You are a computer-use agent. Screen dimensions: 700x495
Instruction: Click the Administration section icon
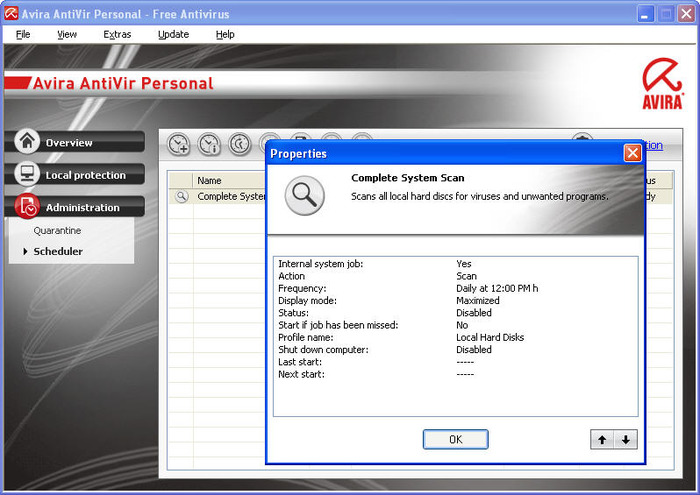[x=27, y=206]
